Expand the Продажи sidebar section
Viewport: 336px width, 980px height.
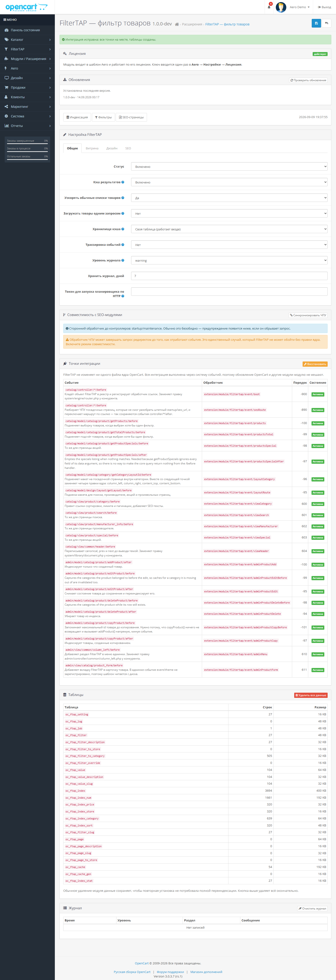[27, 88]
